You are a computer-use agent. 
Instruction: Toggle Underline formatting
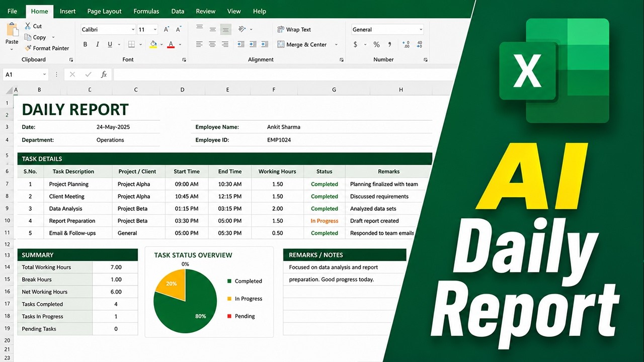click(110, 44)
